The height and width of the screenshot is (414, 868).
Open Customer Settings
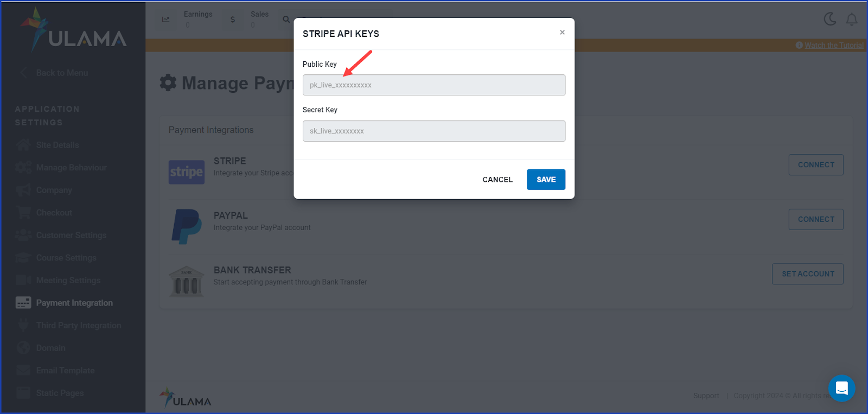(71, 235)
